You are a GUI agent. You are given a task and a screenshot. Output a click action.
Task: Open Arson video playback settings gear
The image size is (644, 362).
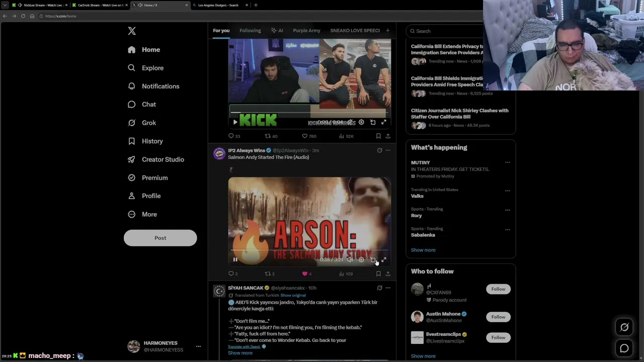point(361,259)
